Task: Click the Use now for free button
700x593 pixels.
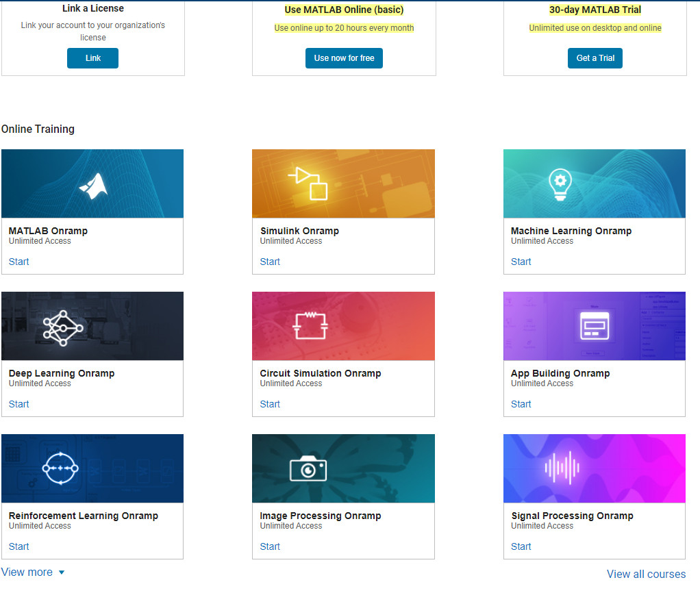Action: tap(344, 58)
